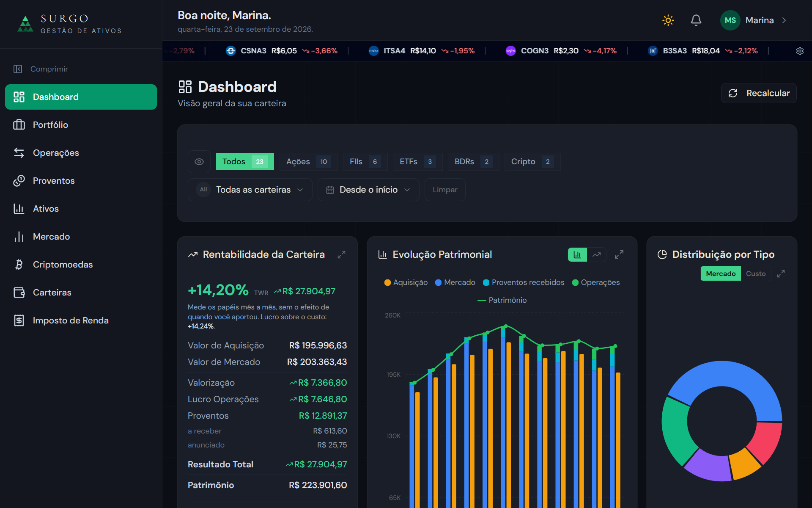The image size is (812, 508).
Task: Switch Evolução chart to line view
Action: point(597,254)
